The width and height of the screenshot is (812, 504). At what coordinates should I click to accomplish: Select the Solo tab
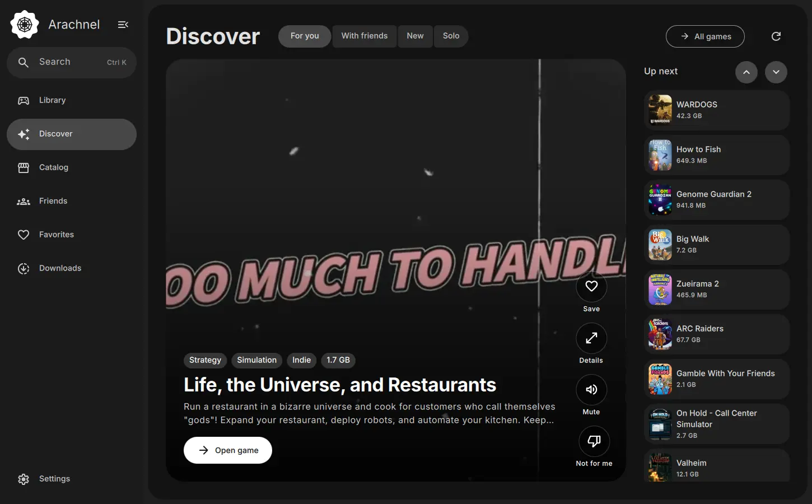coord(451,36)
